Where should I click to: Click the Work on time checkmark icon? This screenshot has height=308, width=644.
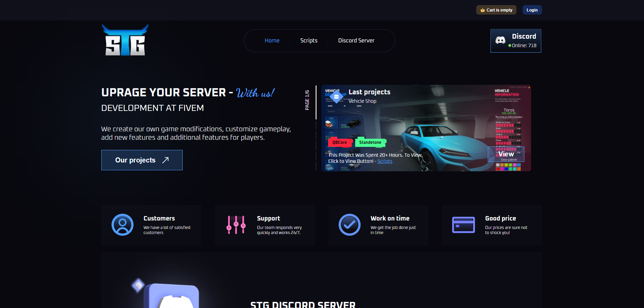[x=349, y=225]
